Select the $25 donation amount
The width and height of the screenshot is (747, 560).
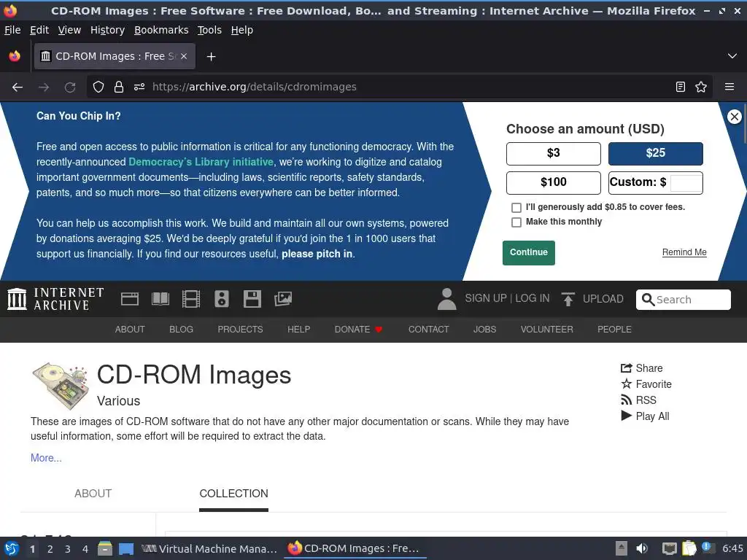coord(656,153)
